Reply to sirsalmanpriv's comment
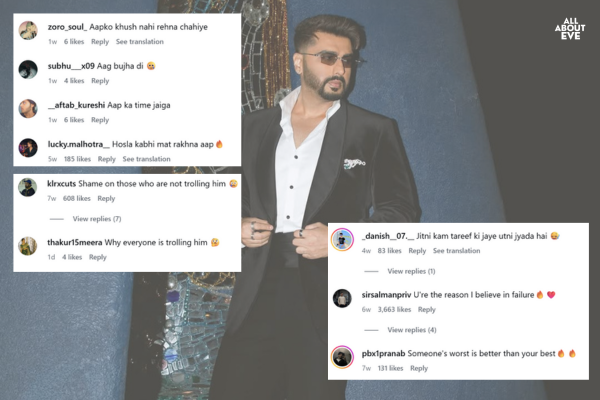The width and height of the screenshot is (600, 400). pos(428,310)
